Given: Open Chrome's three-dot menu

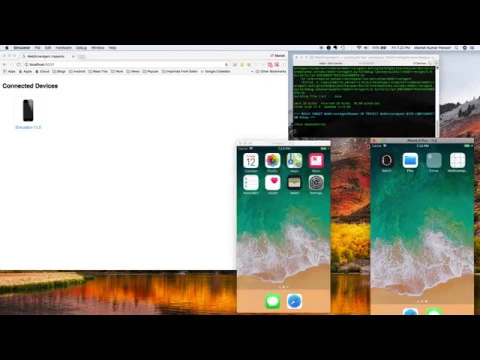Looking at the screenshot, I should tap(284, 64).
